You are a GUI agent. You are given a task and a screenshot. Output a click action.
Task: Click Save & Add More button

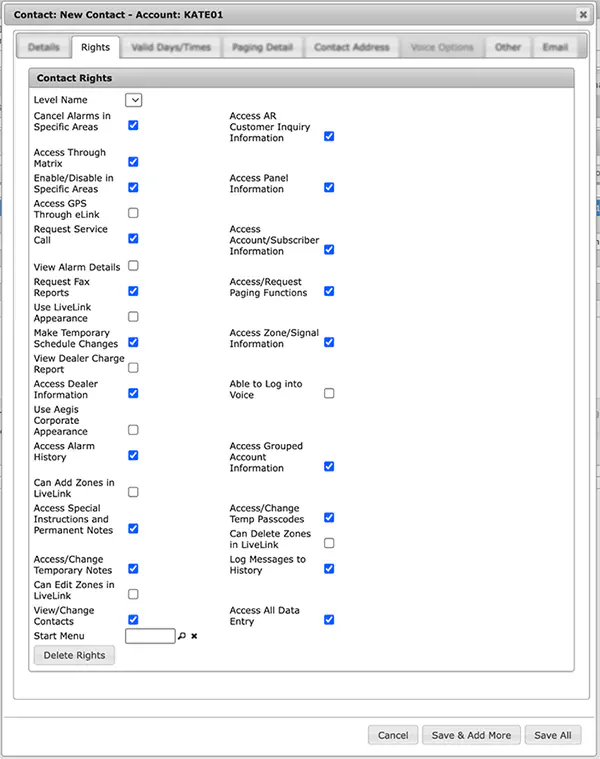click(x=471, y=735)
